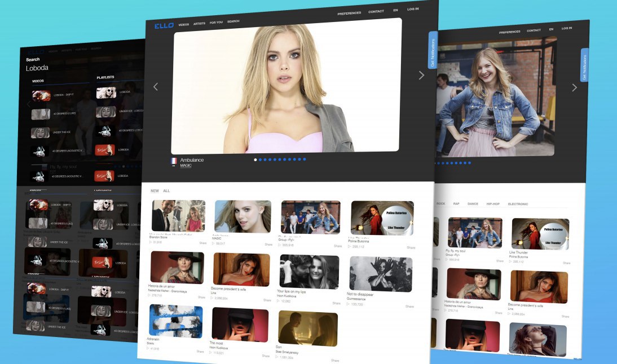Click the ELLO logo in center window

[x=164, y=25]
